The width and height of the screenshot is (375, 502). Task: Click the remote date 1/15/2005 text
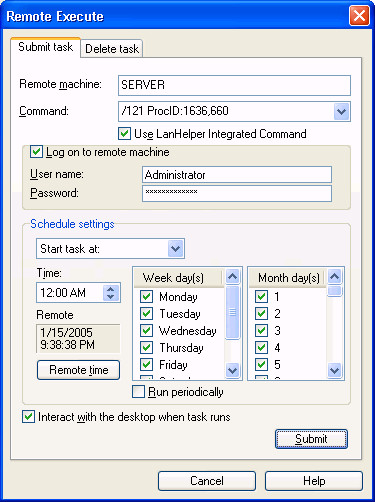(x=66, y=332)
